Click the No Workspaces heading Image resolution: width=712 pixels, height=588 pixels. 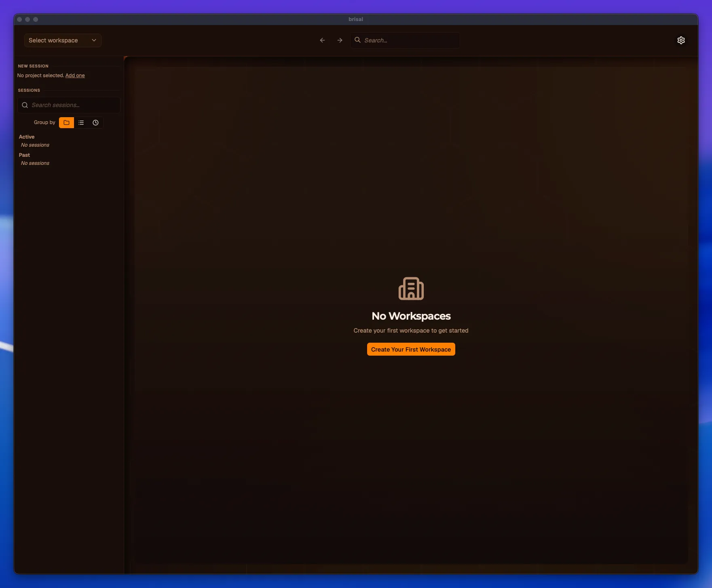[x=411, y=316]
